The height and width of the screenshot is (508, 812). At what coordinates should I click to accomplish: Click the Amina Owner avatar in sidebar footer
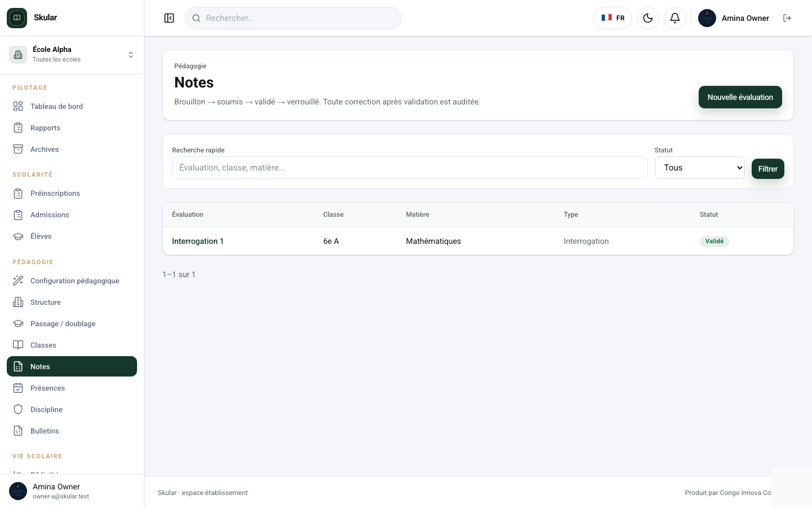[x=18, y=491]
